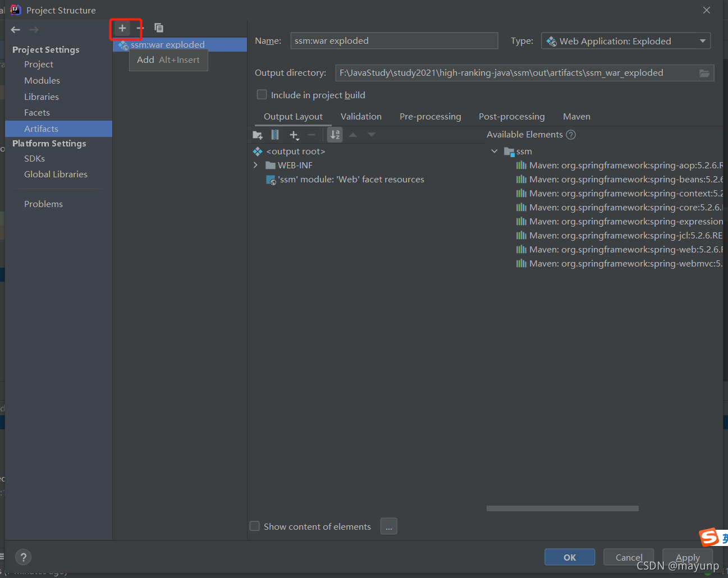This screenshot has height=578, width=728.
Task: Go back with the left arrow
Action: pyautogui.click(x=16, y=30)
